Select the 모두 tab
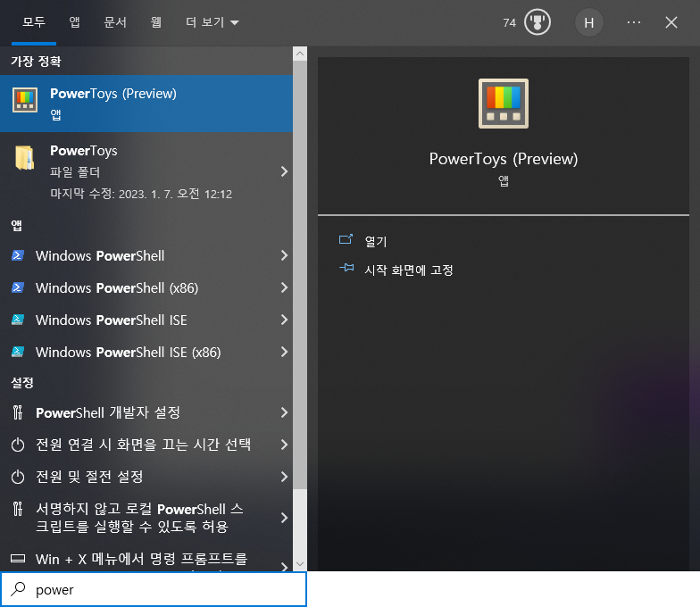This screenshot has width=700, height=607. click(34, 21)
